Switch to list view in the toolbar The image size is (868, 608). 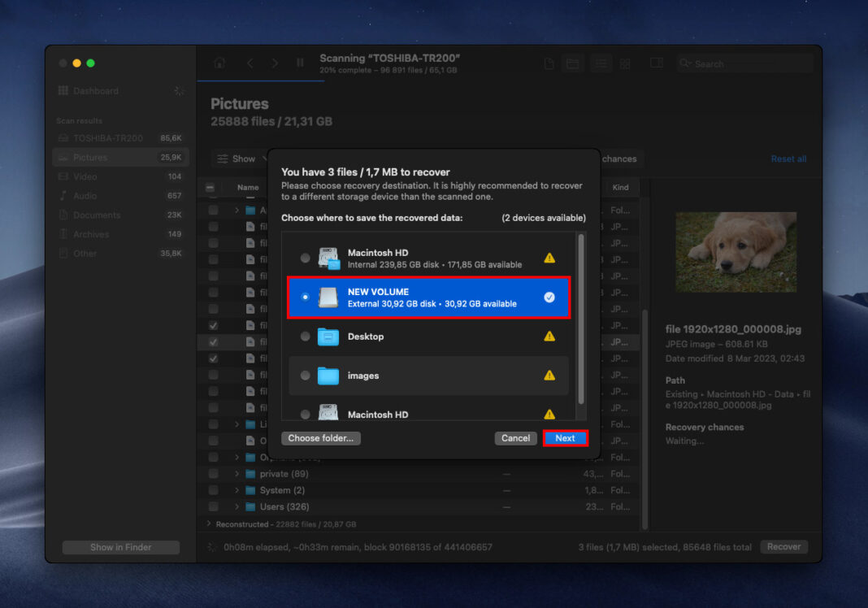click(x=601, y=63)
